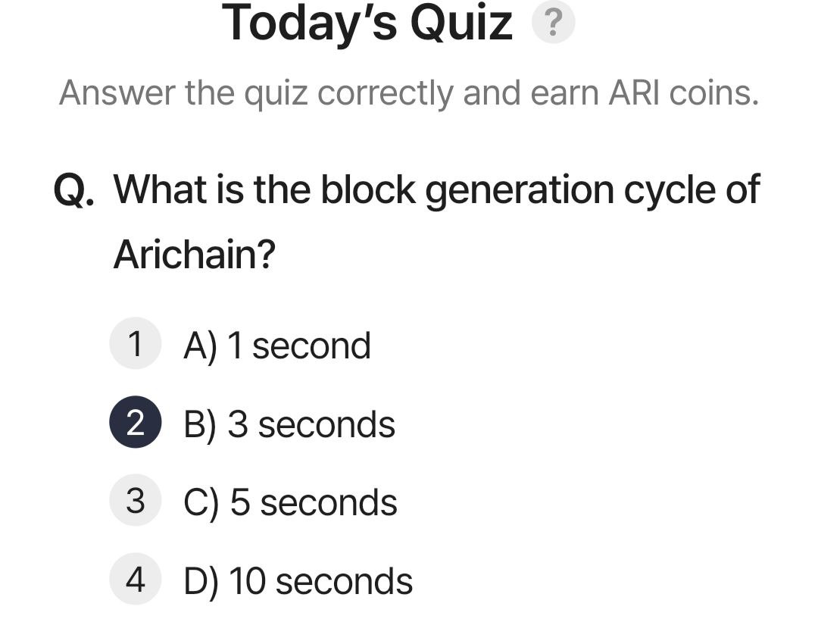This screenshot has width=818, height=644.
Task: Click the word "Quiz" in the title
Action: coord(461,23)
